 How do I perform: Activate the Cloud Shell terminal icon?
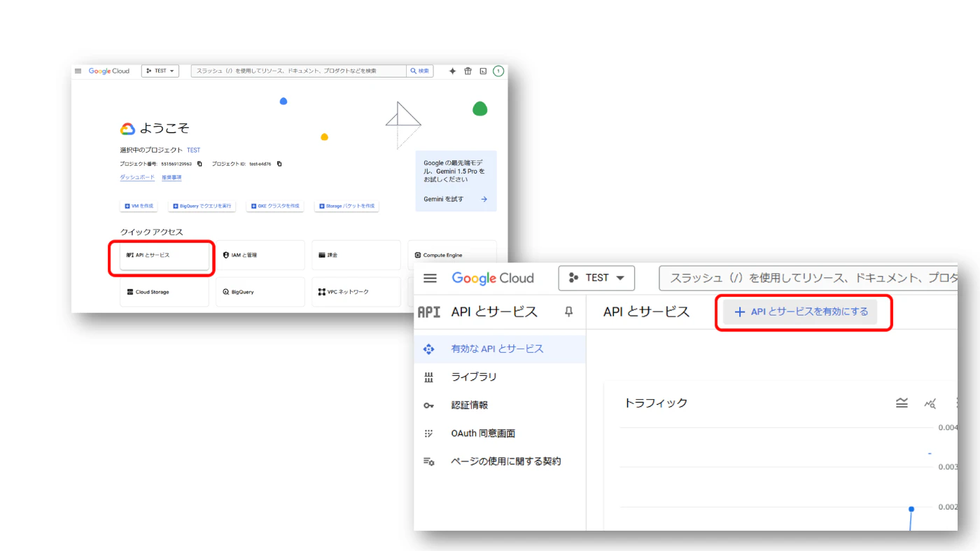[483, 71]
